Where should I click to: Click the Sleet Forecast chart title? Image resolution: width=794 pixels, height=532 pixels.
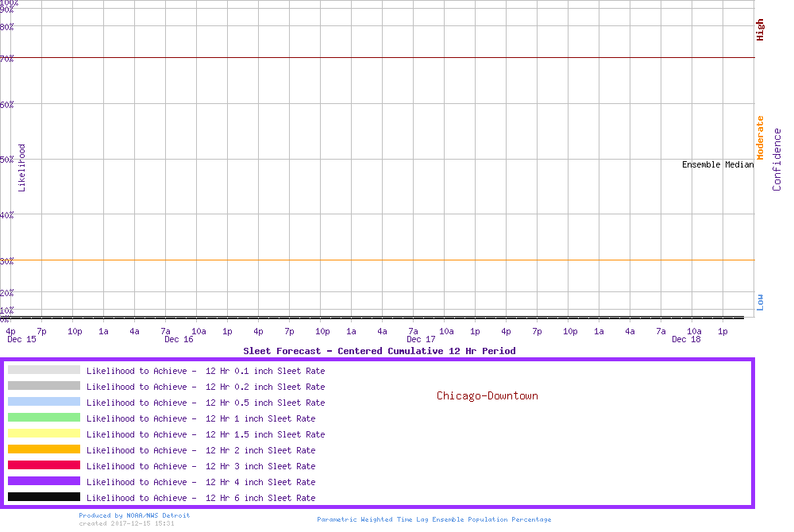point(379,351)
